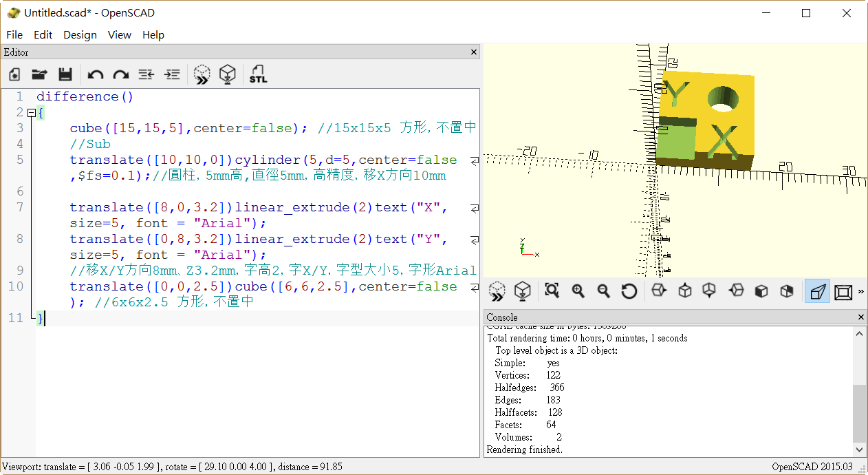Screen dimensions: 868x475
Task: Click the 'Halfedges: 366' console line
Action: pos(530,388)
